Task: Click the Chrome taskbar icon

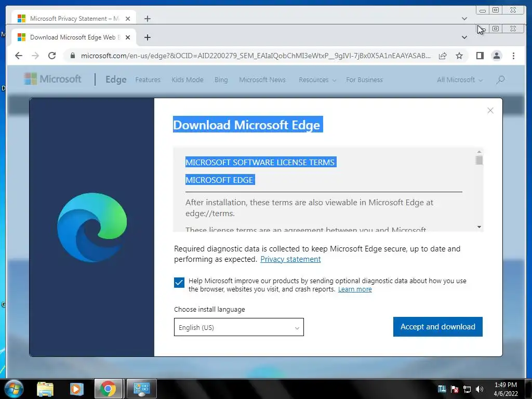Action: tap(108, 389)
